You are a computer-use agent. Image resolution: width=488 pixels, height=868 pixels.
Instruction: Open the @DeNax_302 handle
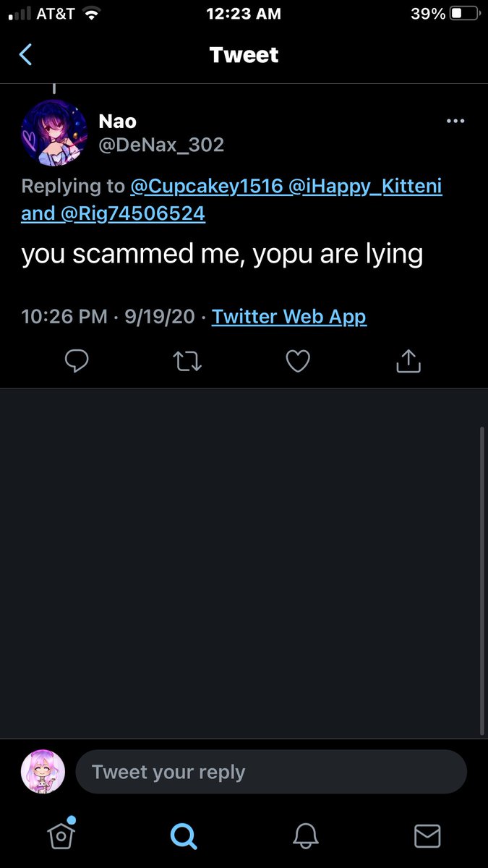pos(161,145)
